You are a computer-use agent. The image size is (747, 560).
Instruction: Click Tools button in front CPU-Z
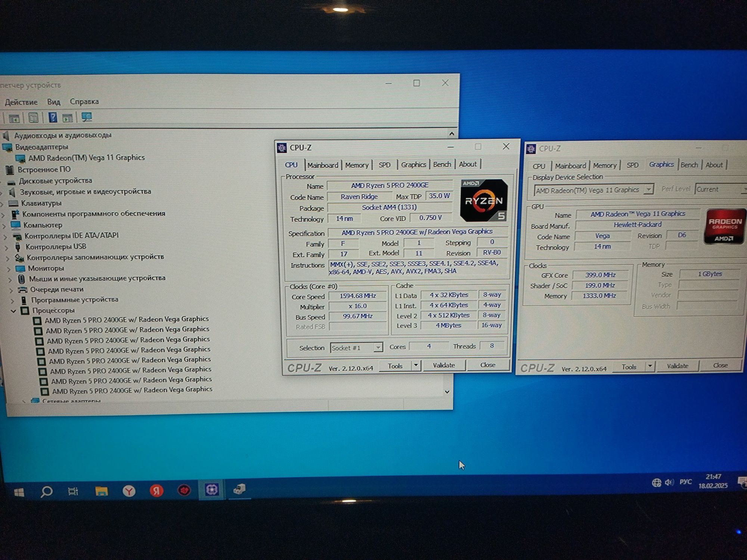(x=395, y=366)
